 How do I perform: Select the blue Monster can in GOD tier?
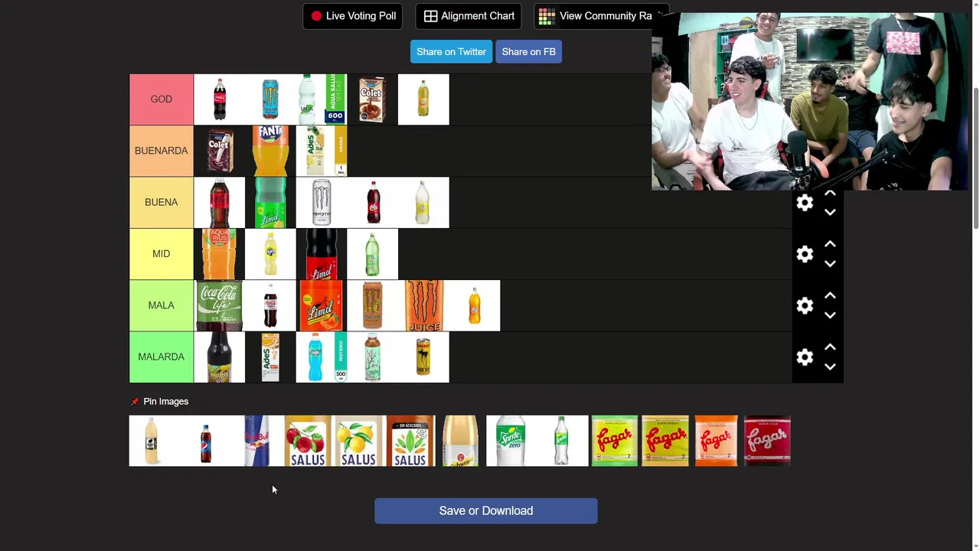(x=270, y=99)
